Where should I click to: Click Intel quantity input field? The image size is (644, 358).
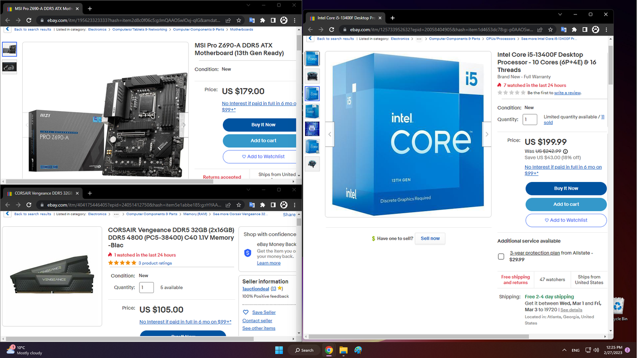pyautogui.click(x=530, y=120)
